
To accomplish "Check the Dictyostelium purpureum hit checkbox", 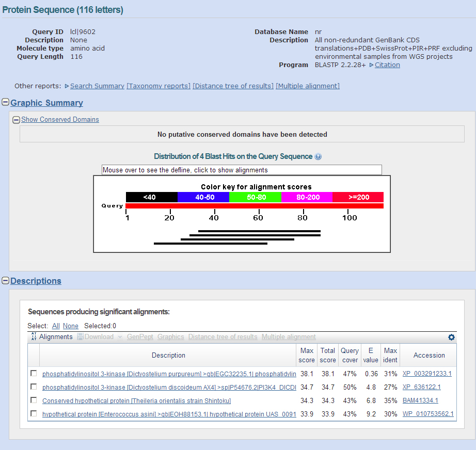I will 34,373.
